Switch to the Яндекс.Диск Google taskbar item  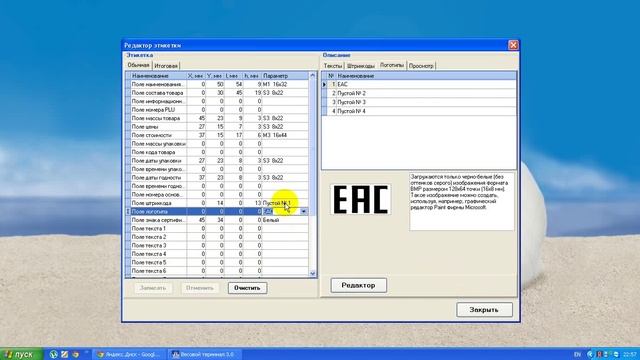pos(130,355)
